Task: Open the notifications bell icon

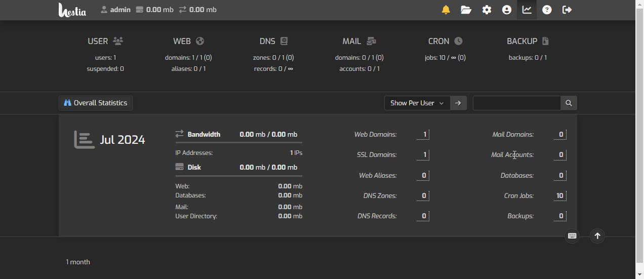Action: (446, 10)
